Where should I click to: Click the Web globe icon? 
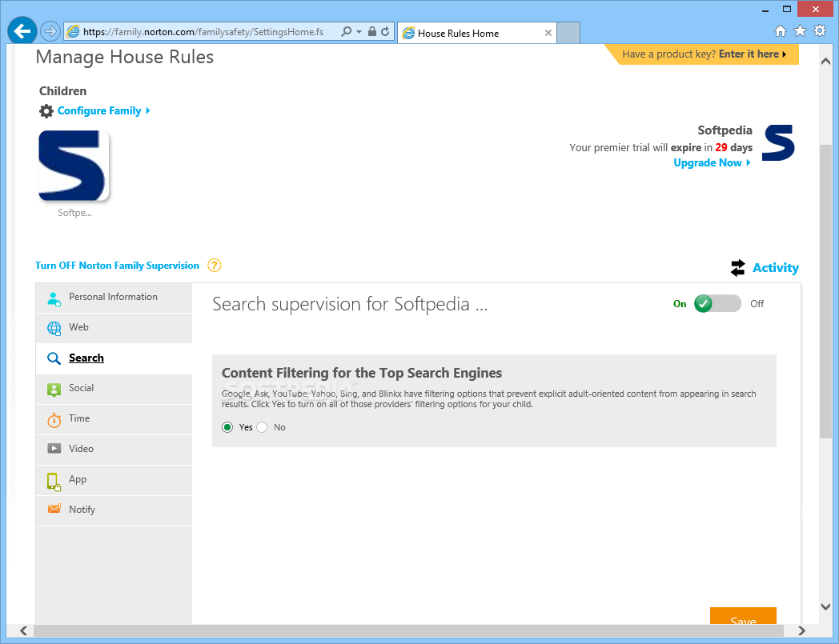click(x=54, y=329)
